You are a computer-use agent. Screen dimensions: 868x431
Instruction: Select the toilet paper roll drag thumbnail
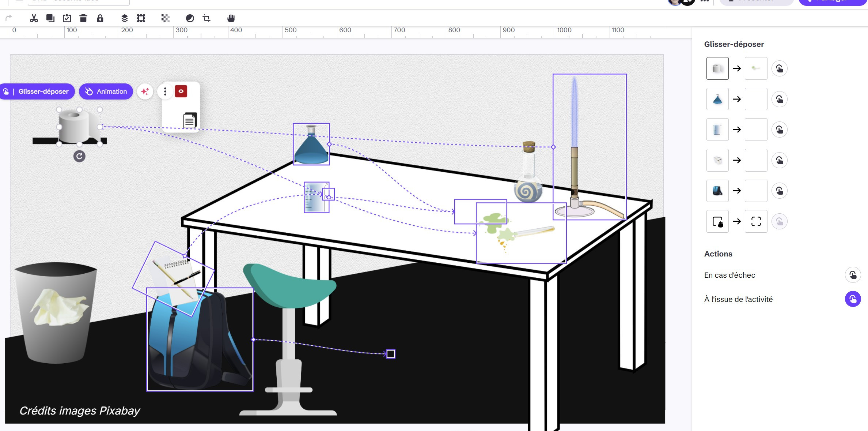point(717,68)
